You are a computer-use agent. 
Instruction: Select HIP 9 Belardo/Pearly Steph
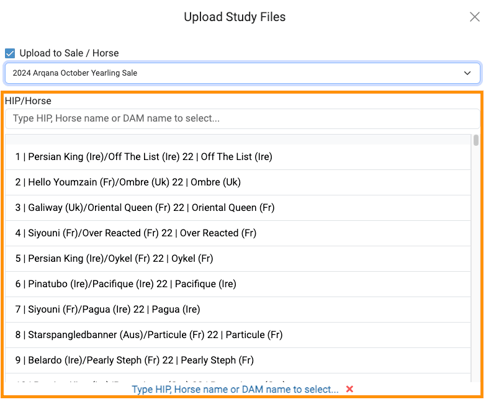pos(238,360)
